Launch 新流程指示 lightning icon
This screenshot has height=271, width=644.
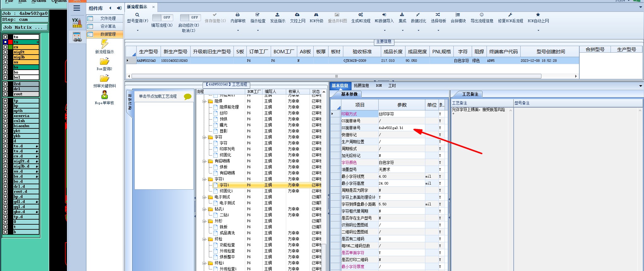point(104,44)
